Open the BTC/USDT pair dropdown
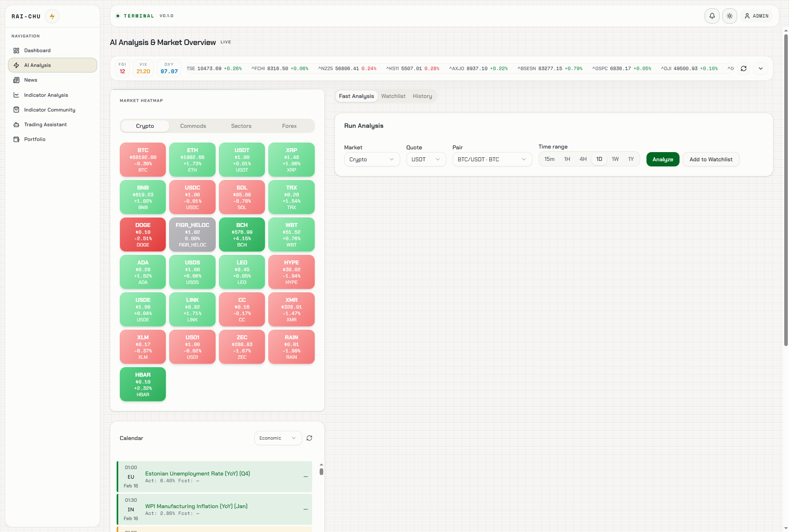 [x=492, y=159]
